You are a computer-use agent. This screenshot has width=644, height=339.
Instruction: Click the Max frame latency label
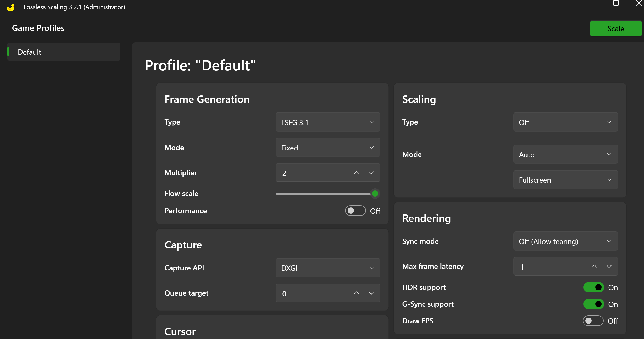pyautogui.click(x=433, y=266)
